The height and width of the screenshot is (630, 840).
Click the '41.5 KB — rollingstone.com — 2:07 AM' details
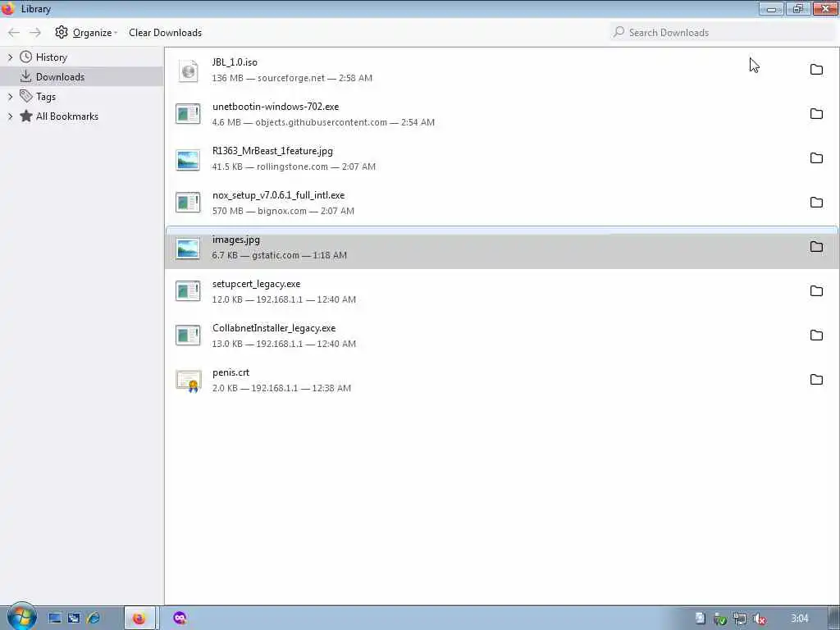click(x=294, y=167)
